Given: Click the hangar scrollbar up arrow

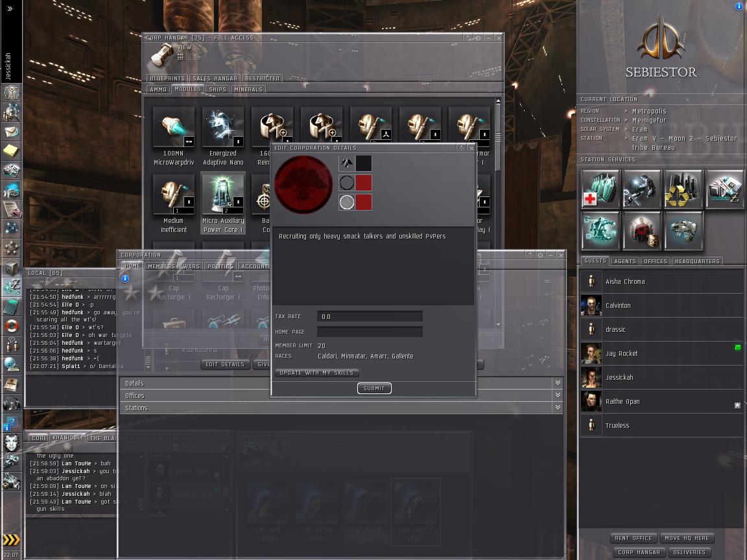Looking at the screenshot, I should (498, 101).
